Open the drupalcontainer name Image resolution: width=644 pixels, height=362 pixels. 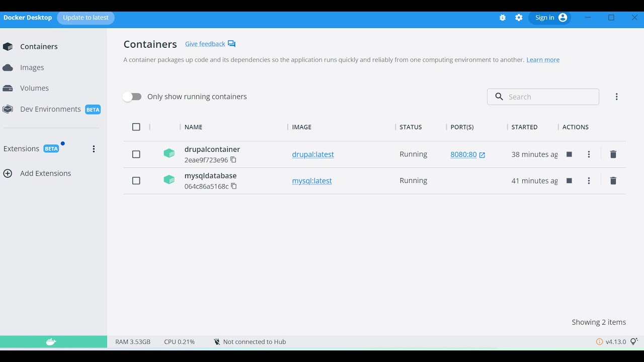coord(212,149)
